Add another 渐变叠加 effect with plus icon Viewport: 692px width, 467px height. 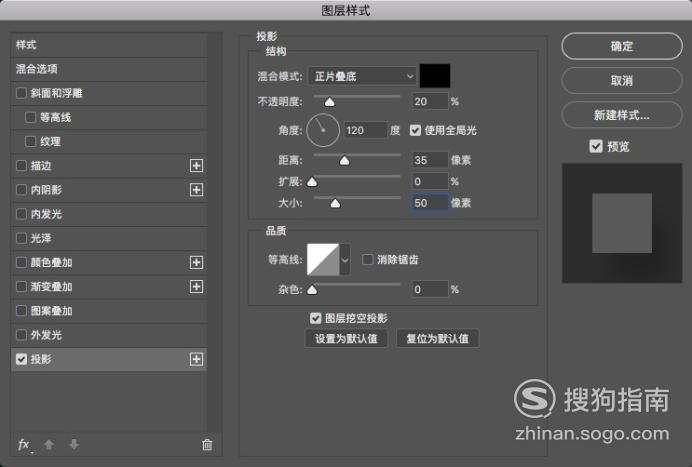[x=196, y=286]
